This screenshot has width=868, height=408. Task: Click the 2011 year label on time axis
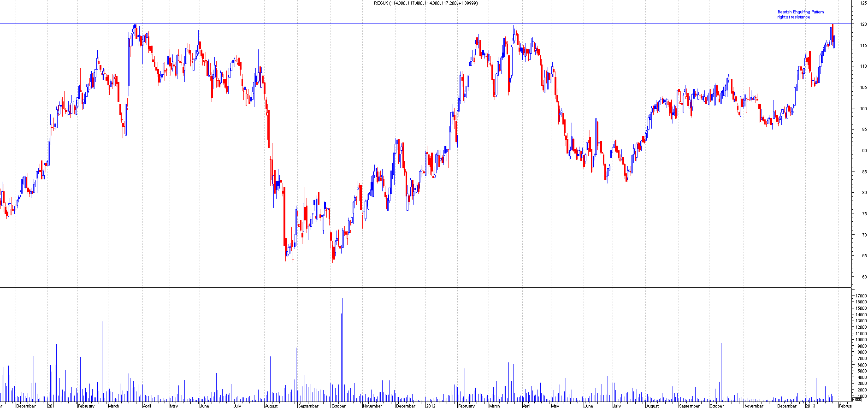point(52,406)
